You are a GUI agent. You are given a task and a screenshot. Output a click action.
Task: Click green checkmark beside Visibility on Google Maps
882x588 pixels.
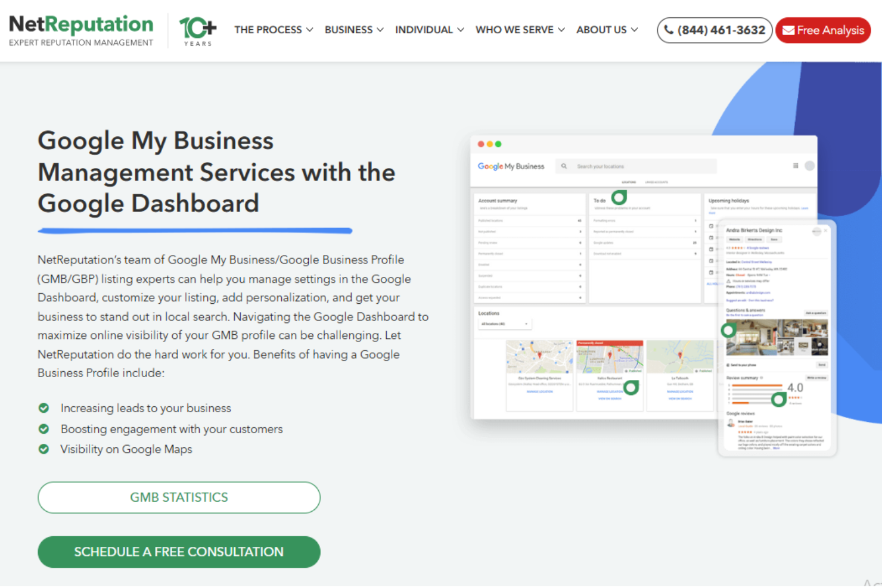(x=44, y=449)
